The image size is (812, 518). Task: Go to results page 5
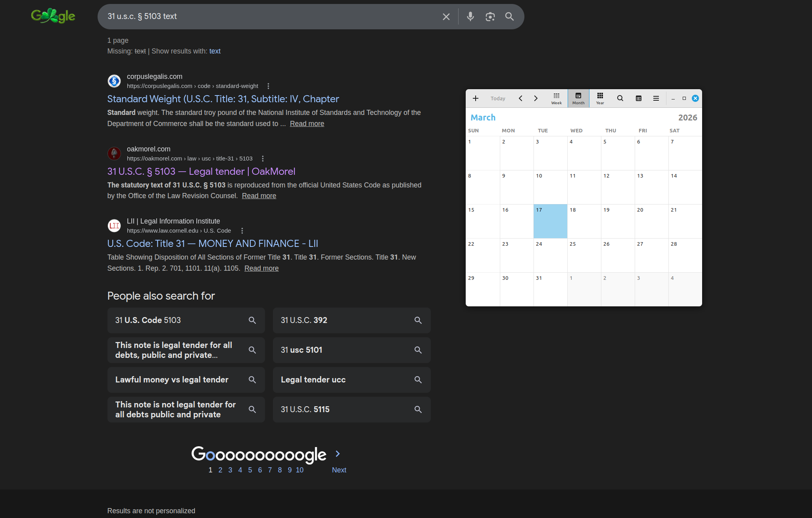click(x=250, y=470)
